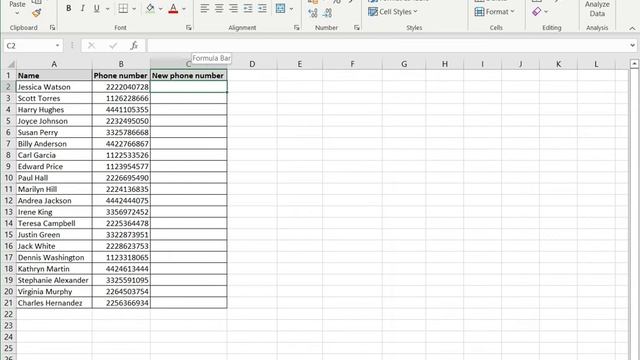This screenshot has width=640, height=360.
Task: Open Number format dialog launcher
Action: pyautogui.click(x=357, y=28)
